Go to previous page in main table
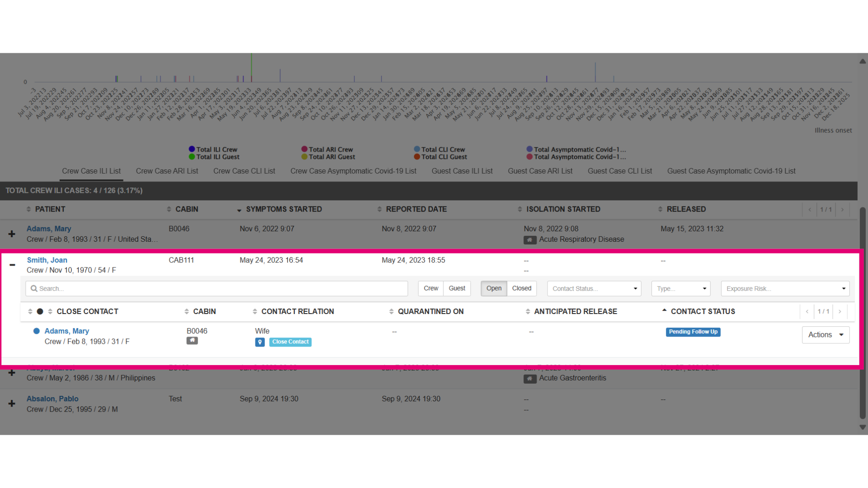 (810, 210)
